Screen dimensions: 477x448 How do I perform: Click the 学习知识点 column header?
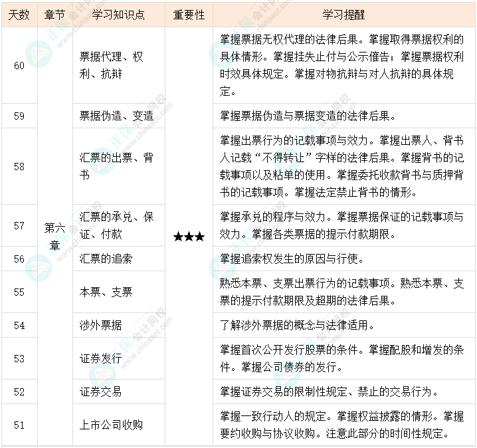click(x=118, y=15)
